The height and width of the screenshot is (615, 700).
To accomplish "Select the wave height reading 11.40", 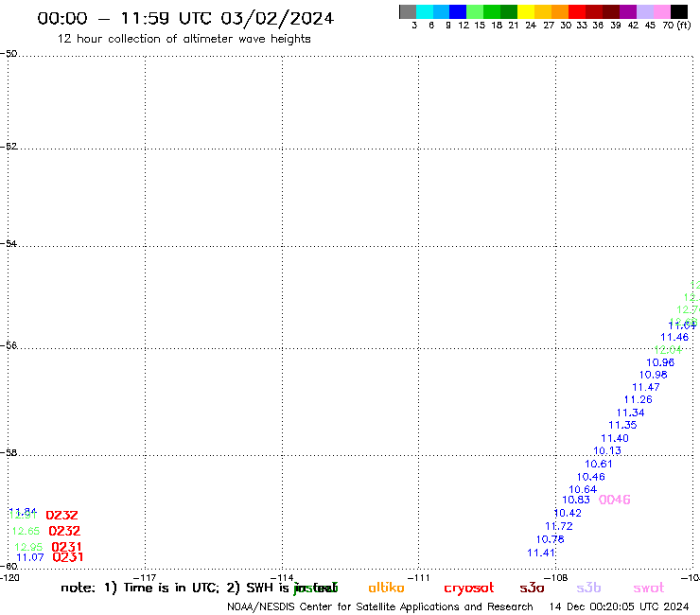I will [615, 439].
